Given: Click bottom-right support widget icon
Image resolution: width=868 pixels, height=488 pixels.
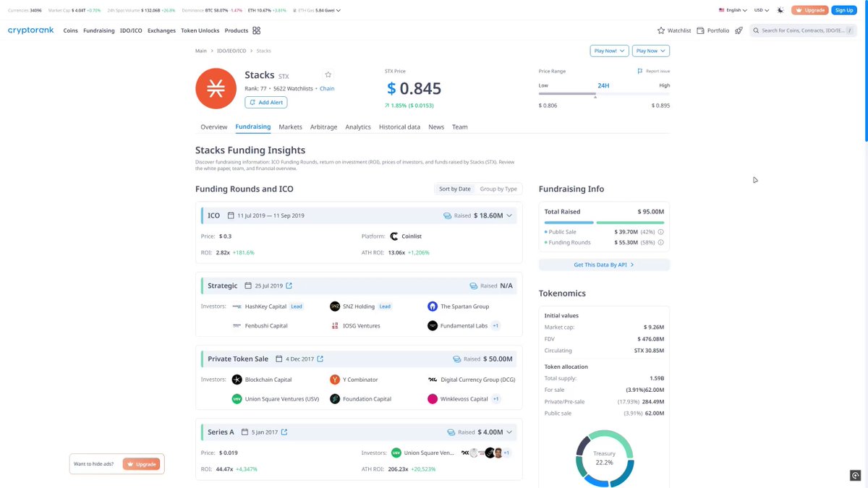Looking at the screenshot, I should (x=856, y=475).
